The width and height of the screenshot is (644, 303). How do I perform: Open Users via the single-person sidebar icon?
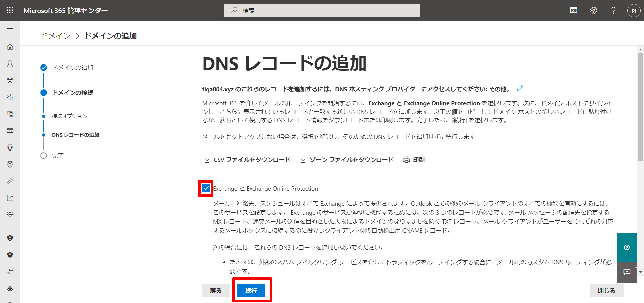point(10,63)
